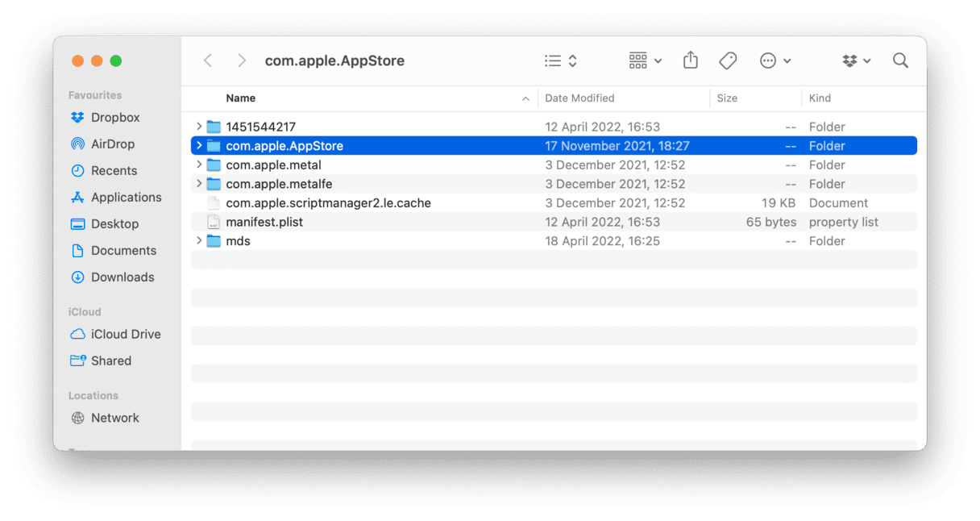Image resolution: width=980 pixels, height=521 pixels.
Task: Click the 18 April 2022, 16:25 date
Action: click(x=601, y=241)
